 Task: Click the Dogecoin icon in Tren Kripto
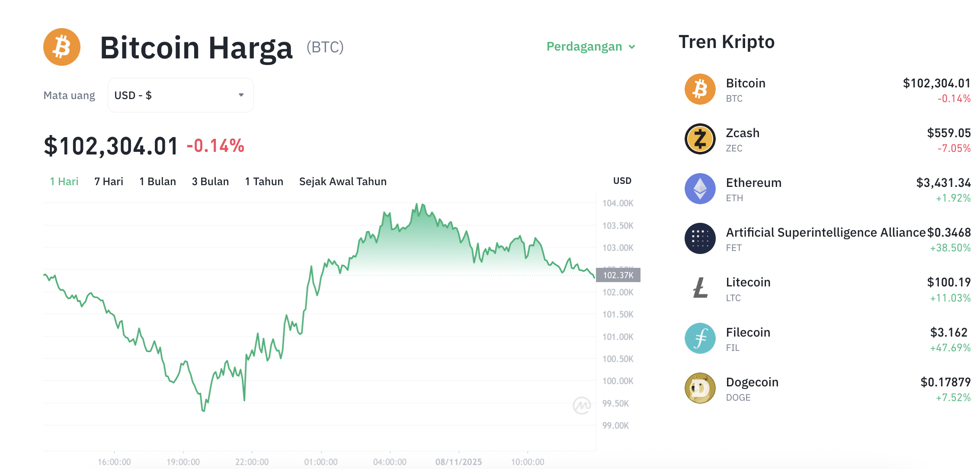point(699,388)
